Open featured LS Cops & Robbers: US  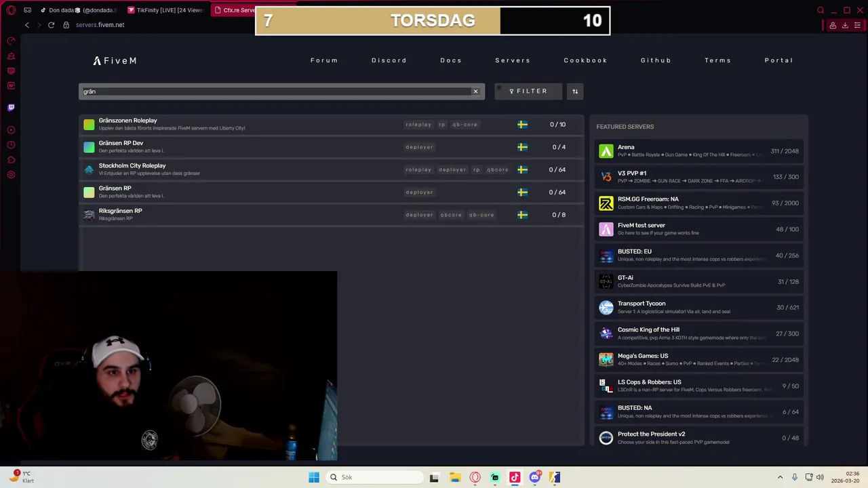tap(699, 386)
